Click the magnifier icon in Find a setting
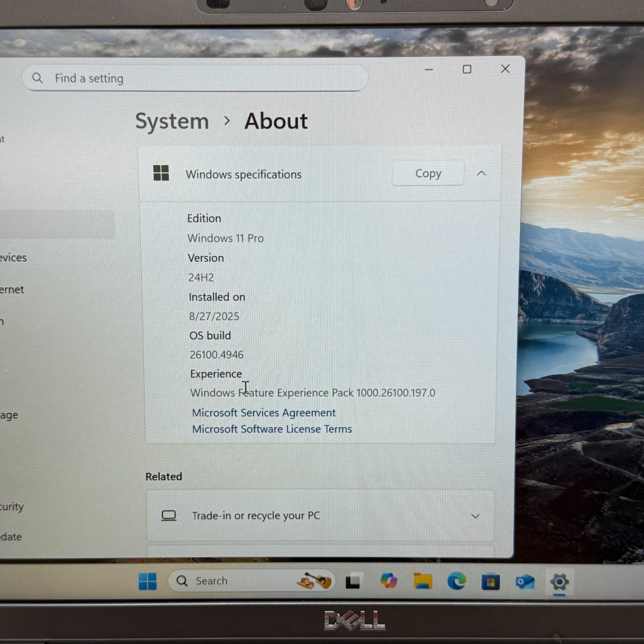 click(38, 78)
